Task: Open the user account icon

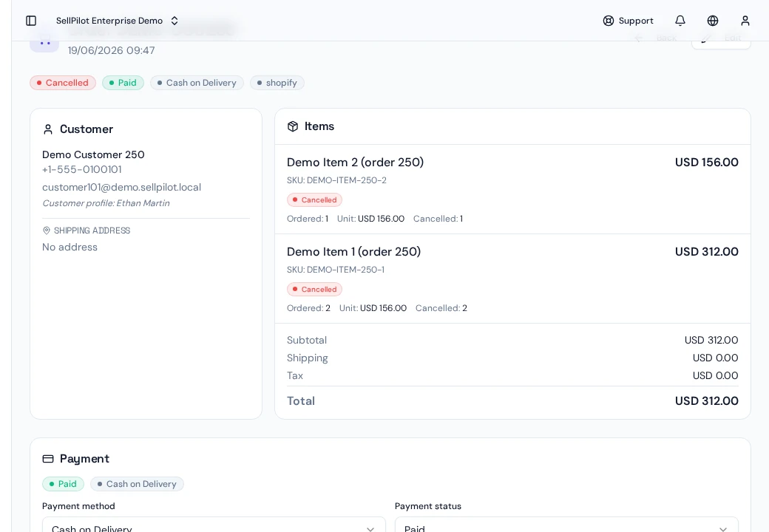Action: (x=745, y=21)
